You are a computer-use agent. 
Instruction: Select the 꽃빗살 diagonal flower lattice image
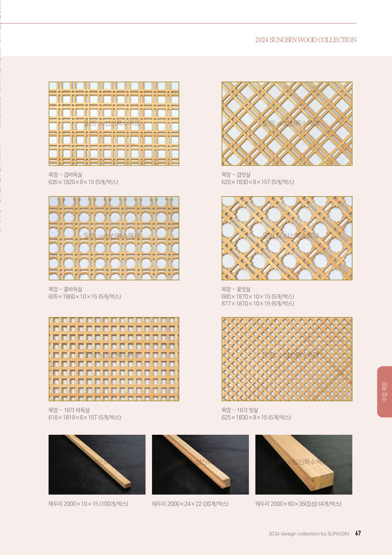[x=287, y=238]
